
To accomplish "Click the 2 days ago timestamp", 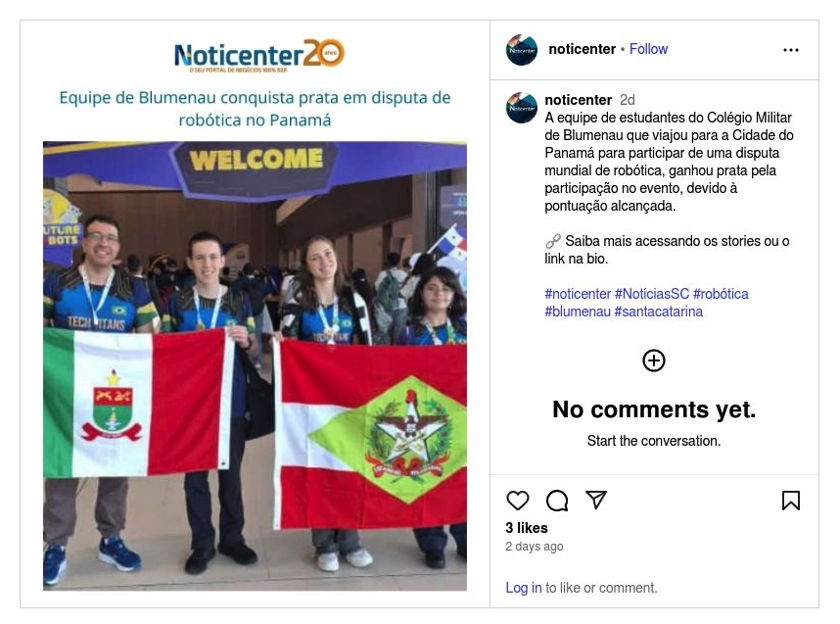I will coord(535,547).
